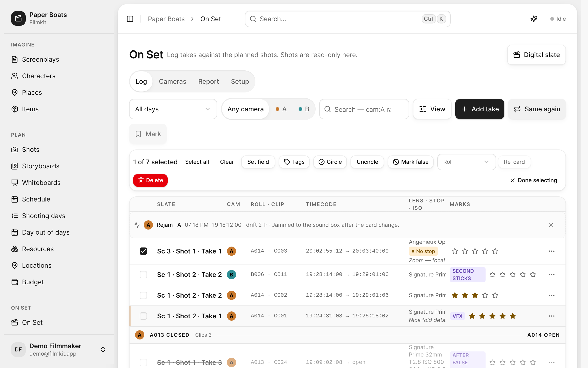Image resolution: width=588 pixels, height=368 pixels.
Task: Open more options for Sc 3 Shot 1 Take 1
Action: pos(551,251)
